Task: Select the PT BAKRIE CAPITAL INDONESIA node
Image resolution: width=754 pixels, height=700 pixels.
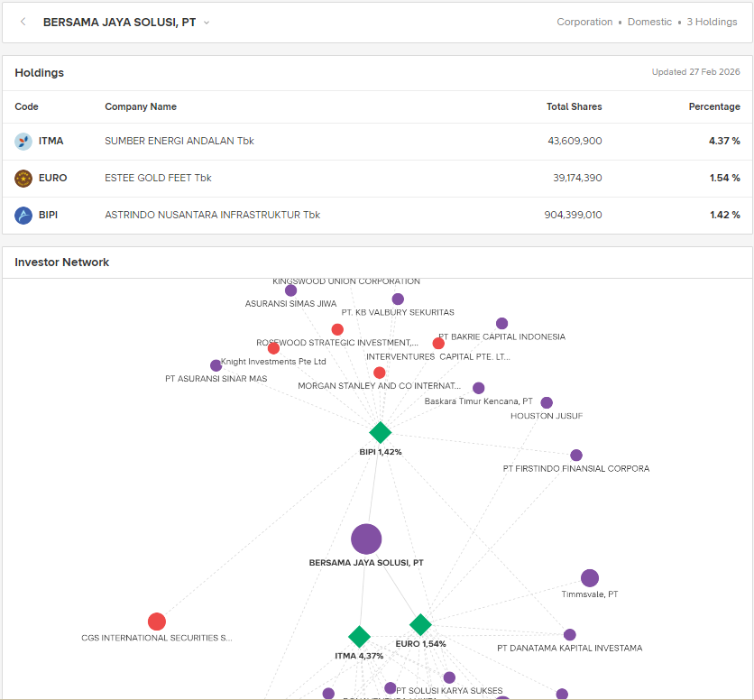Action: click(x=502, y=323)
